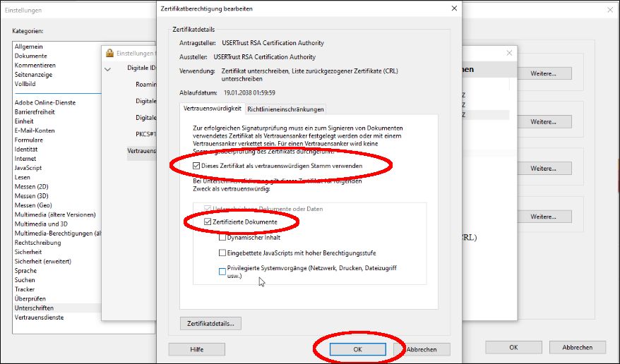Open the Zertifikatdetails... button
Viewport: 620px width, 364px height.
coord(210,323)
